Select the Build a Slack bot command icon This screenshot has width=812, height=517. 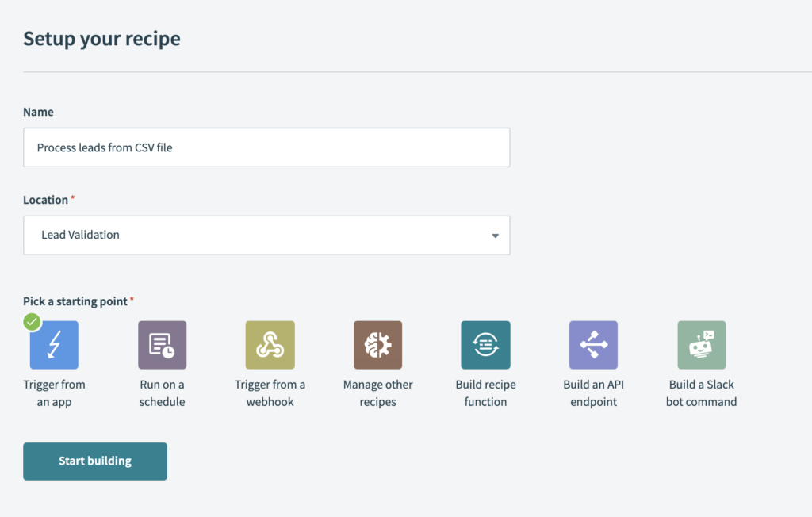(x=701, y=345)
